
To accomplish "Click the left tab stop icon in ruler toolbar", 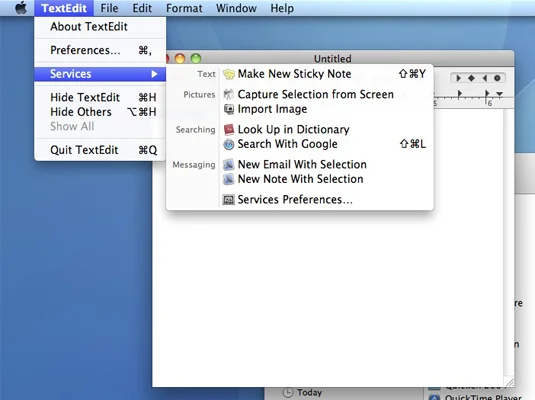I will point(458,78).
